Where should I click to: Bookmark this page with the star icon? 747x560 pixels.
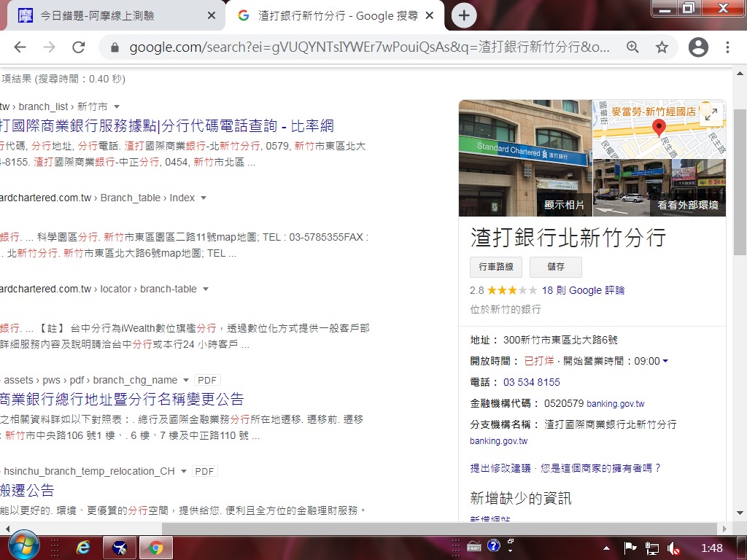pyautogui.click(x=662, y=47)
